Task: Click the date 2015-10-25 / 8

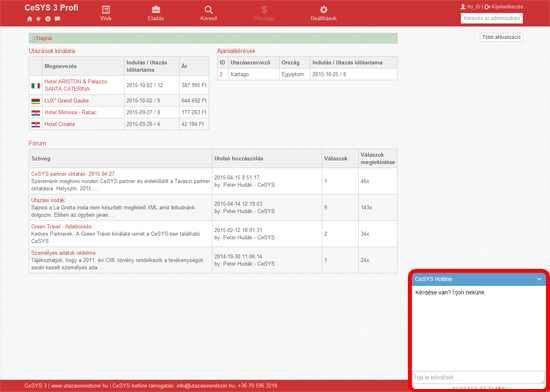Action: [x=329, y=75]
